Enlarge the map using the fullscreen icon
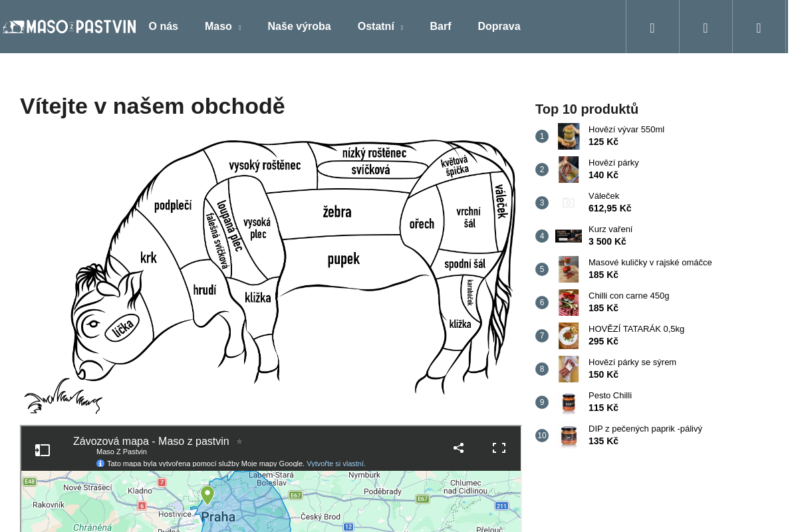 499,448
